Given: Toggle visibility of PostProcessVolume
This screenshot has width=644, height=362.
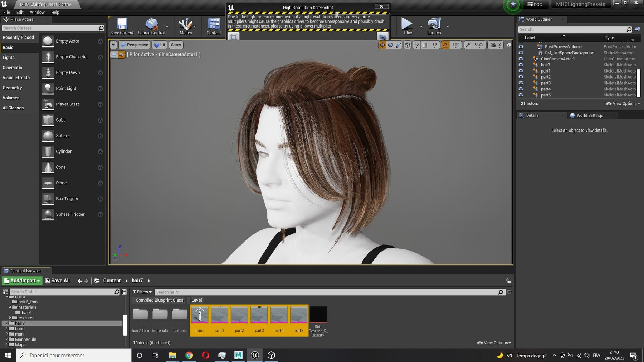Looking at the screenshot, I should pyautogui.click(x=521, y=46).
